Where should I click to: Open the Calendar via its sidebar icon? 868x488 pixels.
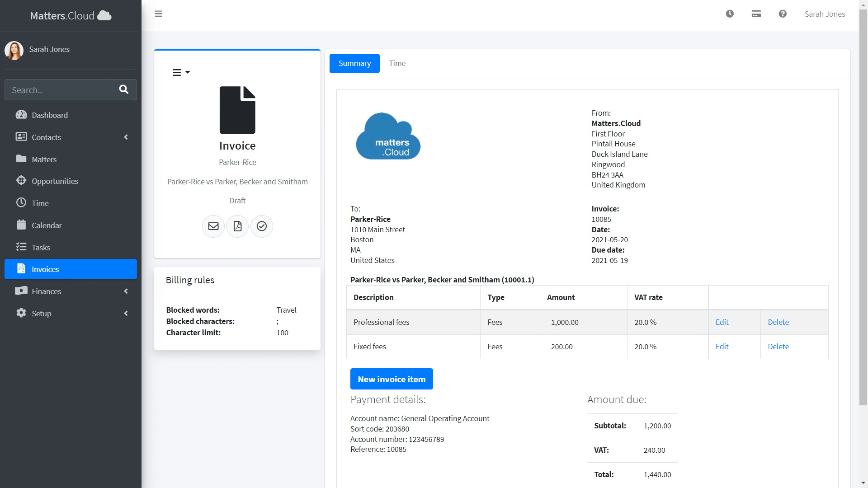click(x=21, y=225)
